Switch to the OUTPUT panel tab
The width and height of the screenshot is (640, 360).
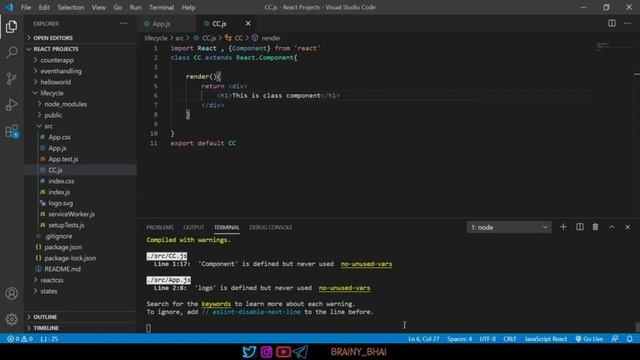pos(193,227)
